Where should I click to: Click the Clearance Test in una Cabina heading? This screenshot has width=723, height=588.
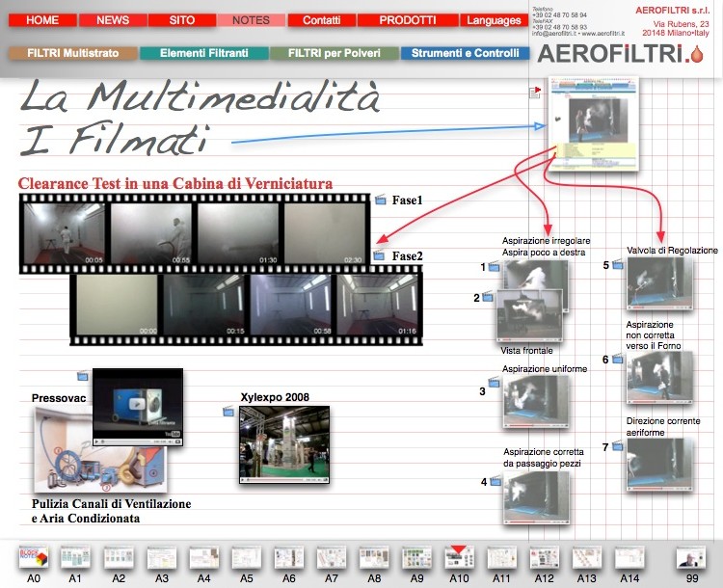[x=175, y=183]
